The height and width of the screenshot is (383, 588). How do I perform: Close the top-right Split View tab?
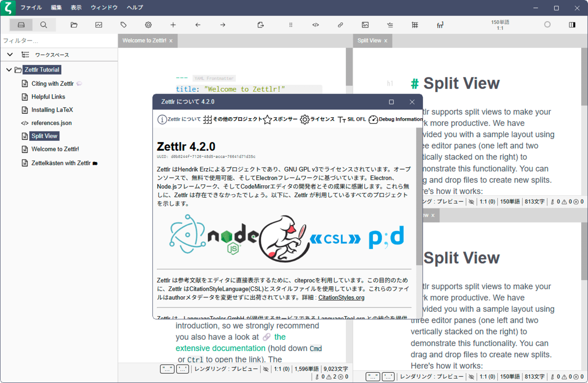click(x=386, y=41)
